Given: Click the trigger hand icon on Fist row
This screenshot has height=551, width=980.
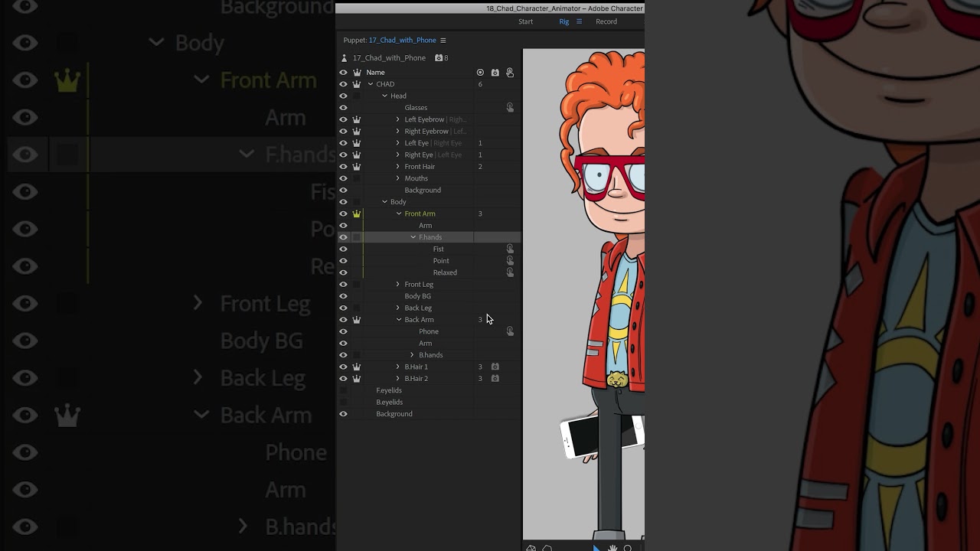Looking at the screenshot, I should point(510,249).
